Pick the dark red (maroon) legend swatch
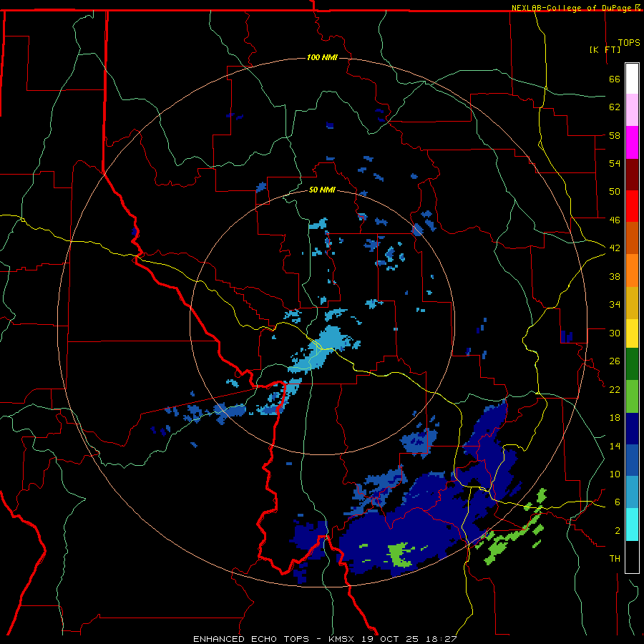 (632, 175)
